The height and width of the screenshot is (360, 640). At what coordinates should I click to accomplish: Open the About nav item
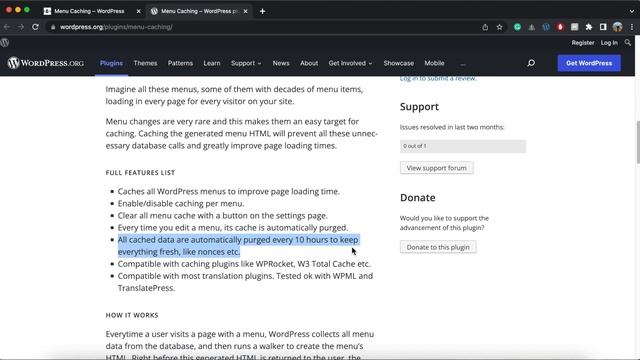pos(309,63)
